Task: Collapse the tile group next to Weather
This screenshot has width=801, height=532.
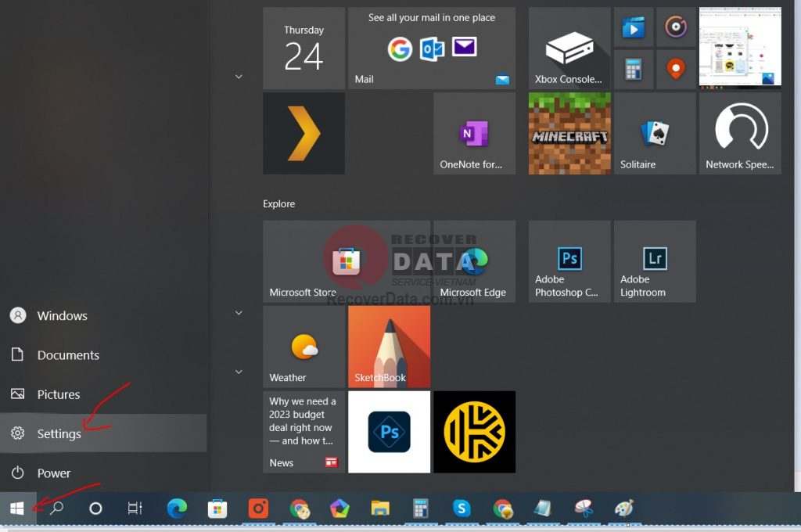Action: (239, 312)
